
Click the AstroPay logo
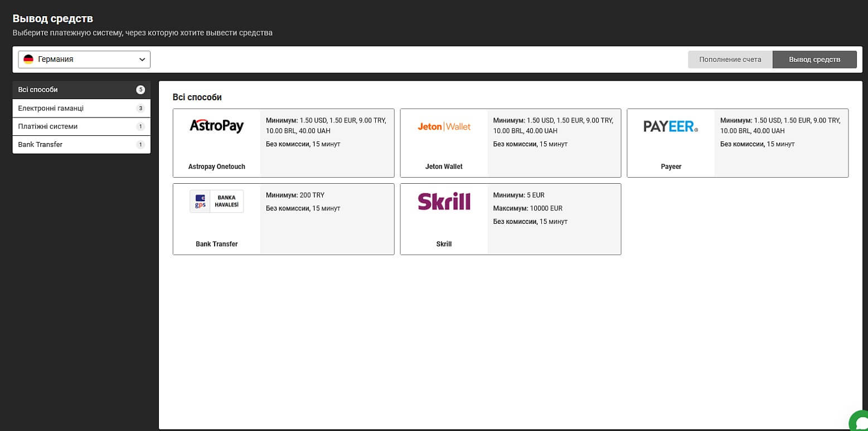tap(217, 126)
